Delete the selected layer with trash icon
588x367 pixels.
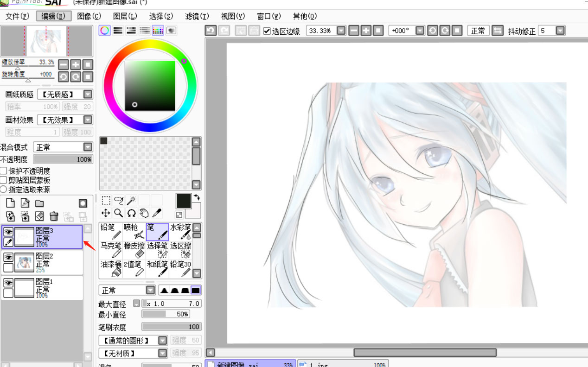[x=54, y=216]
